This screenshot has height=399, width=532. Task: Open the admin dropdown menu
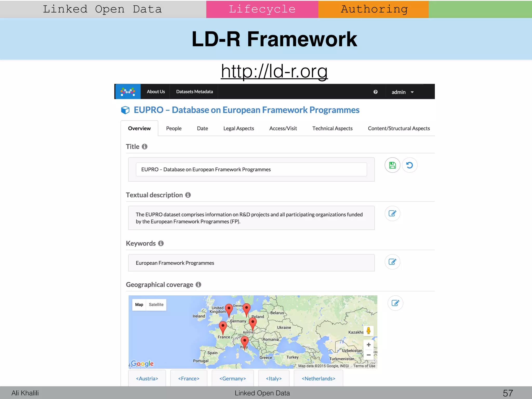click(x=402, y=92)
